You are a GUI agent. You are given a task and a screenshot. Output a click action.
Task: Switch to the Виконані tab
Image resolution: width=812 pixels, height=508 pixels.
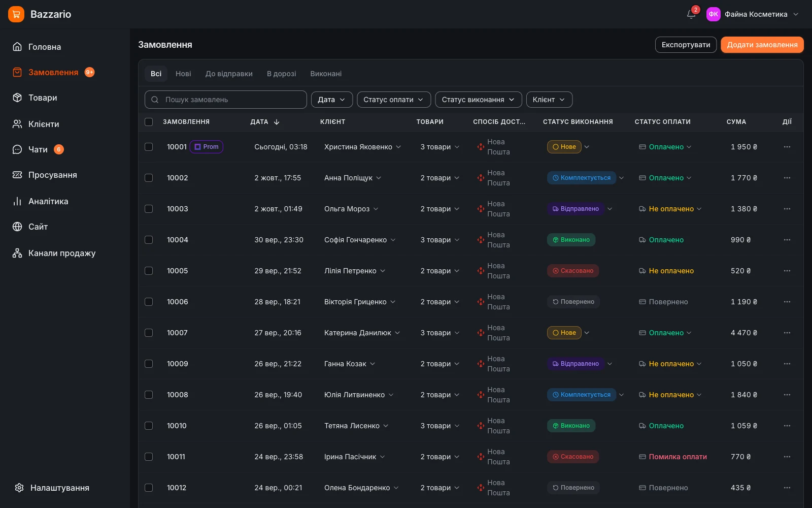(326, 74)
